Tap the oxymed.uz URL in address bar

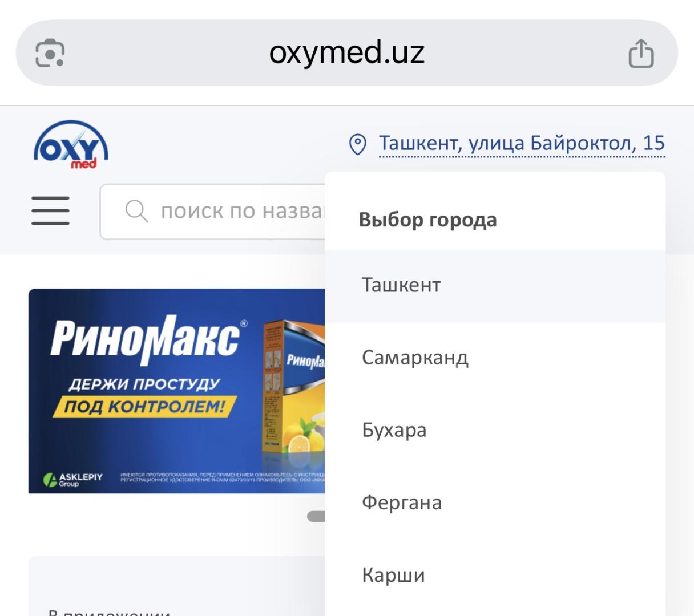(x=346, y=53)
